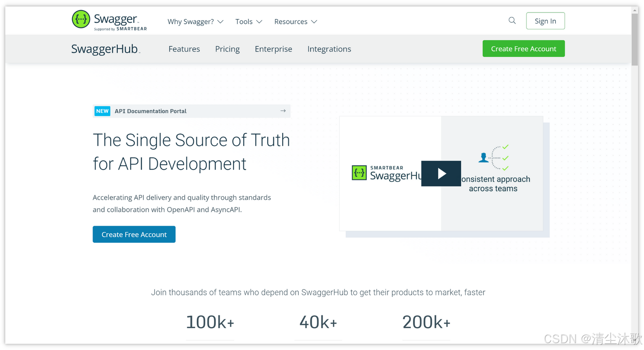
Task: Click the blue Create Free Account button
Action: 134,234
